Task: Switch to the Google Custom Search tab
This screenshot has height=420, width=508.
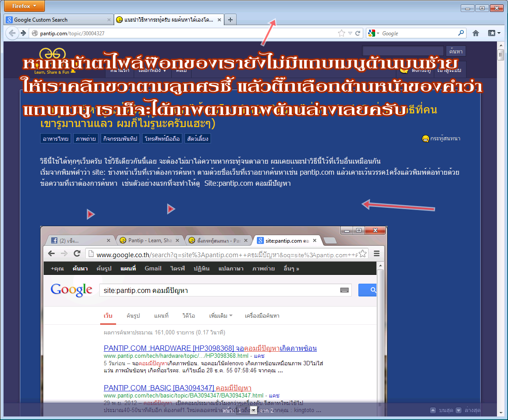Action: point(58,20)
